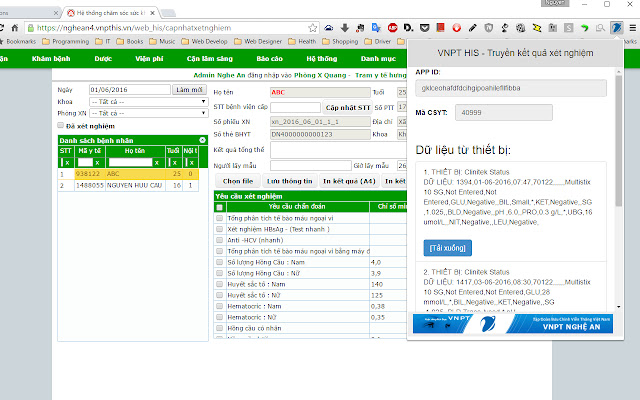This screenshot has height=400, width=640.
Task: Click the Mã CSYT field in popup
Action: point(504,112)
